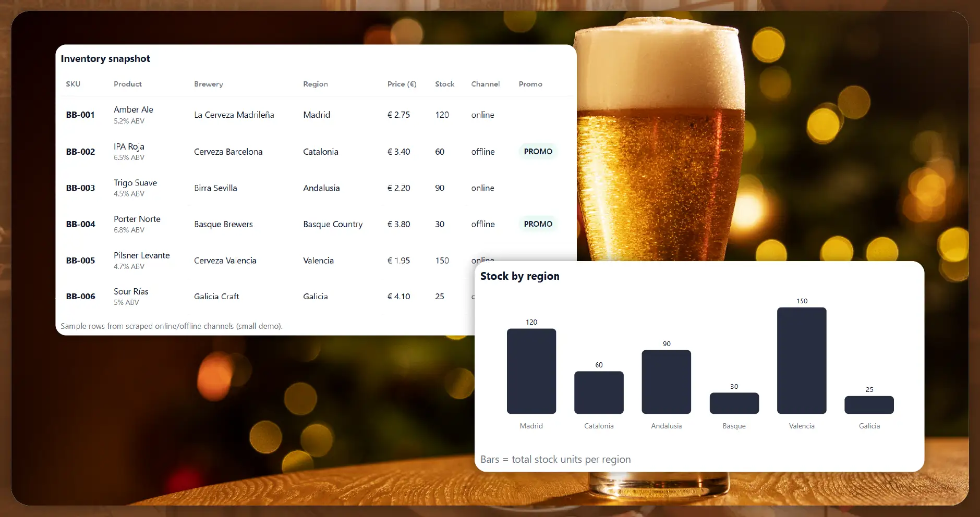Viewport: 980px width, 517px height.
Task: Click the PROMO badge for Porter Norte
Action: pyautogui.click(x=537, y=224)
